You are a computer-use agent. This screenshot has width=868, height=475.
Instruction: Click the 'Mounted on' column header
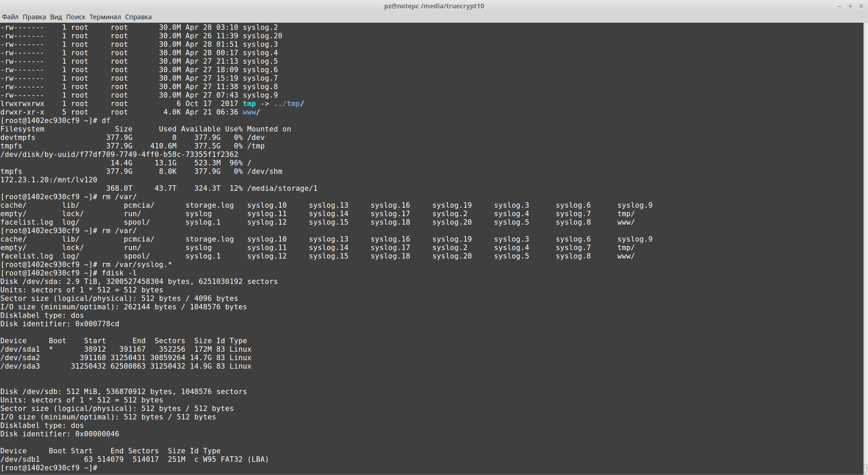tap(269, 129)
